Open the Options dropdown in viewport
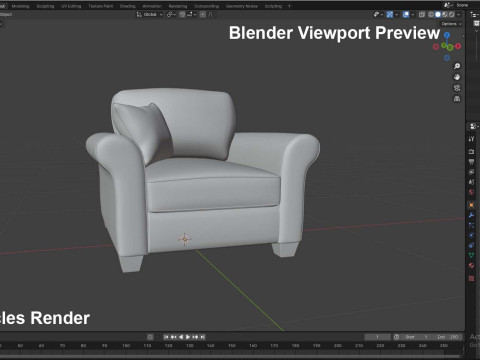 pos(452,24)
